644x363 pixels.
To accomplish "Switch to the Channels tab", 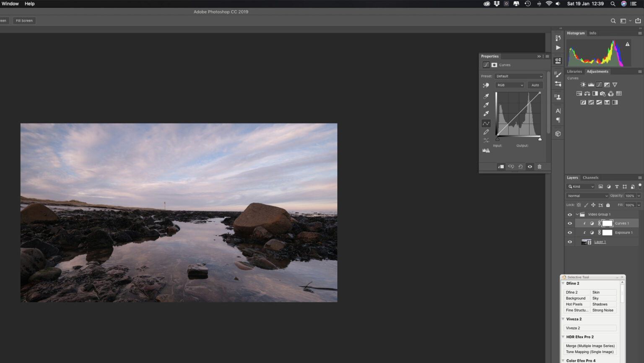I will [x=590, y=177].
